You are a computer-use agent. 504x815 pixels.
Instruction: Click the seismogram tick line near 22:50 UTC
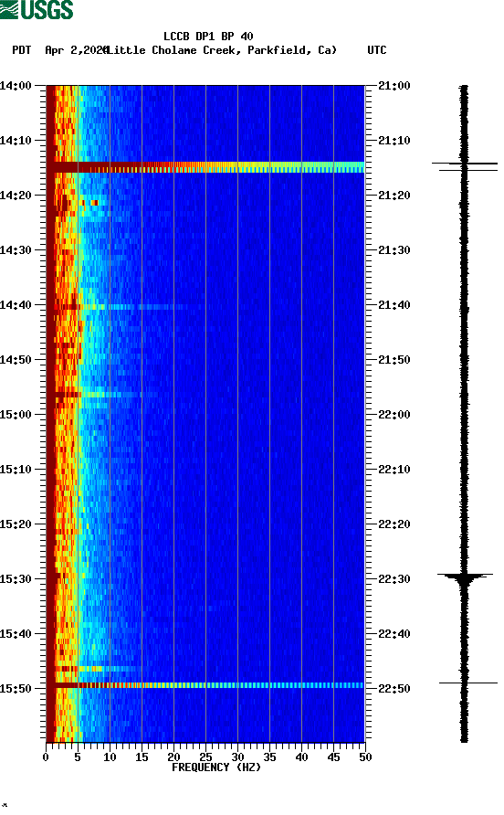point(468,683)
